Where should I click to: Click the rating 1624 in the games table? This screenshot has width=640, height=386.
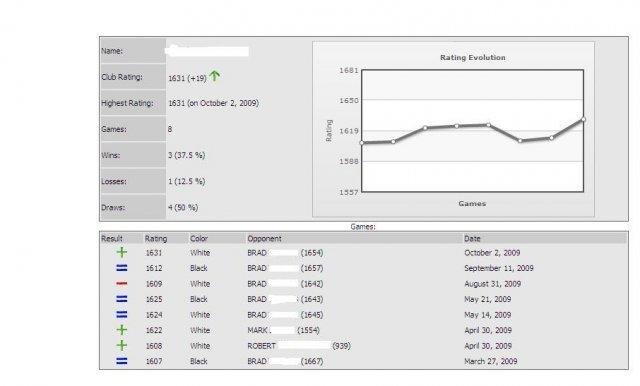click(154, 315)
